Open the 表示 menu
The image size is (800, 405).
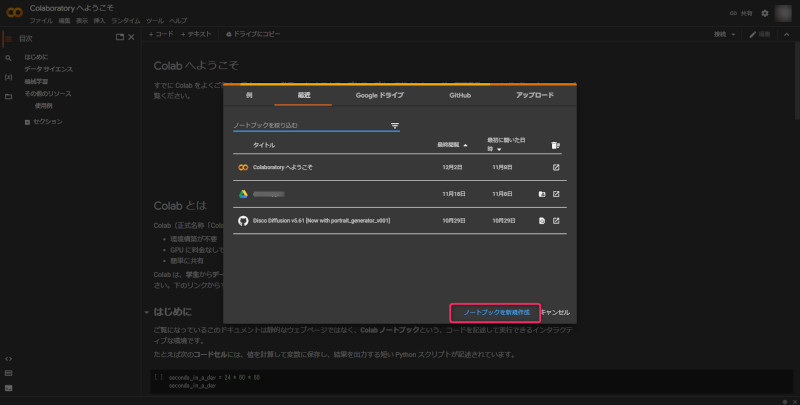(x=82, y=21)
